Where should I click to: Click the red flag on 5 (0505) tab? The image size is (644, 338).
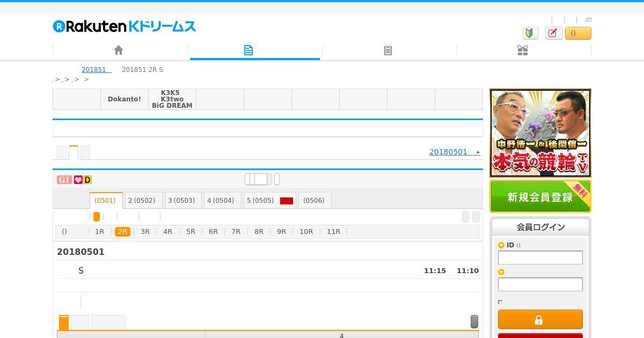click(287, 201)
